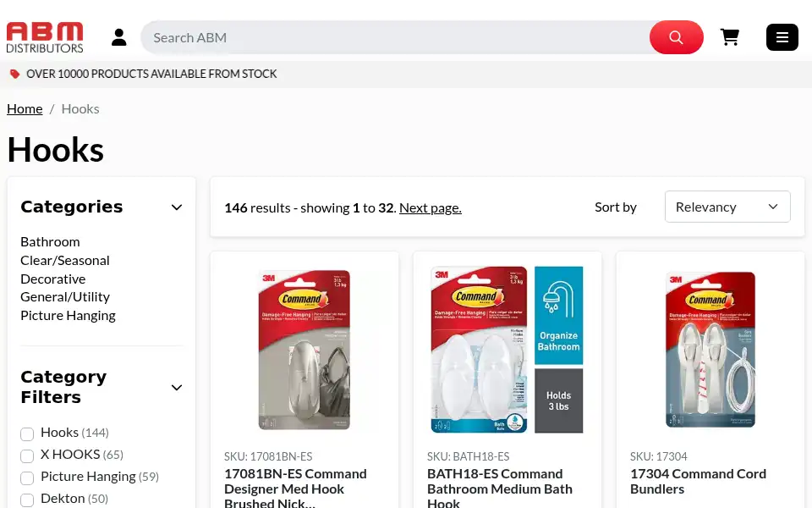The width and height of the screenshot is (812, 508).
Task: Select Bathroom category
Action: [x=50, y=242]
